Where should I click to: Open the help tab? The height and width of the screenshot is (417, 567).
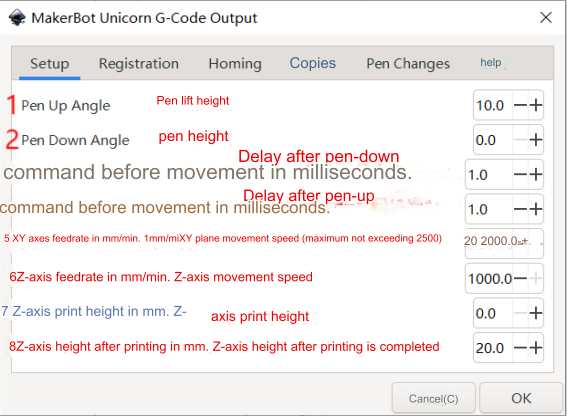[491, 63]
